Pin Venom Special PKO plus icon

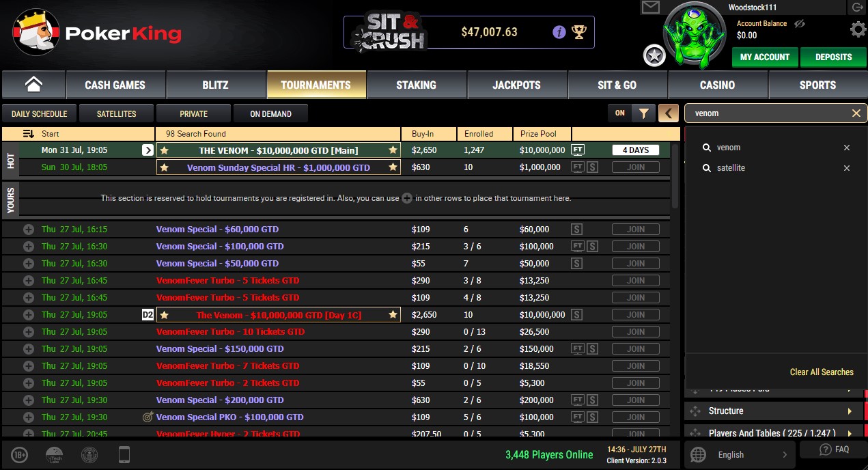[x=29, y=417]
